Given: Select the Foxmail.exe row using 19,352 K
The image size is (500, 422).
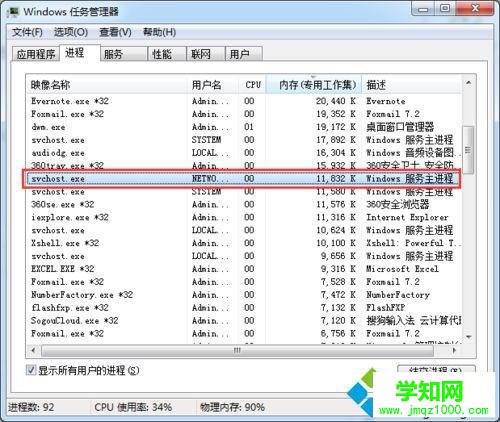Looking at the screenshot, I should coord(244,114).
